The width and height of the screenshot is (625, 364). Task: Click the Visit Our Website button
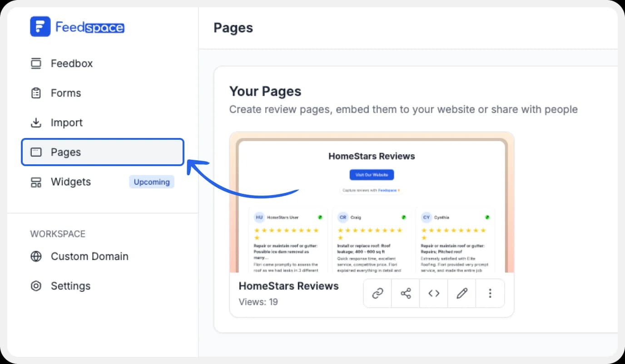(x=372, y=175)
